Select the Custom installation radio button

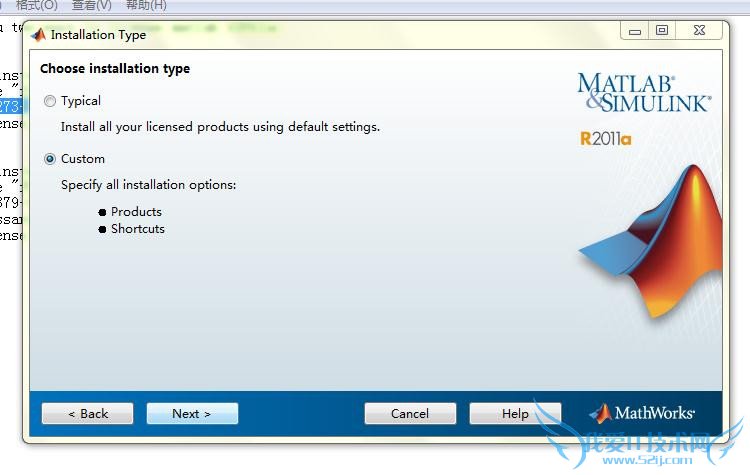tap(50, 159)
